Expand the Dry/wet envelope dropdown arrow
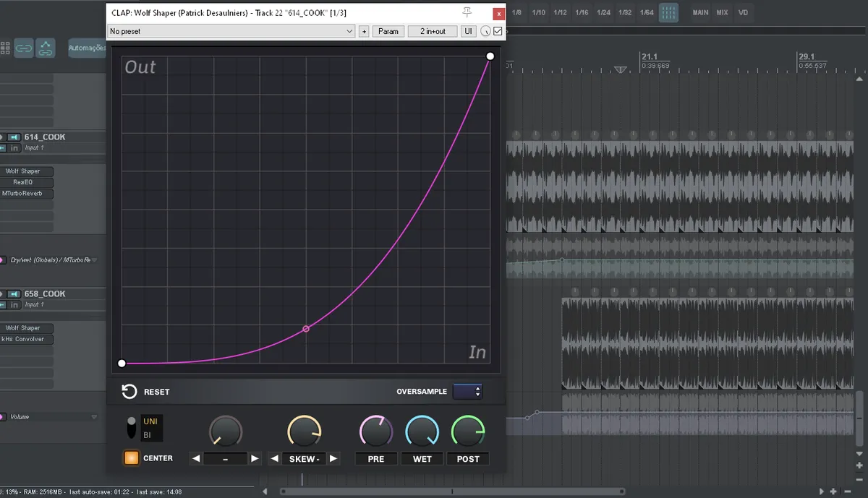Screen dimensions: 868x498 pyautogui.click(x=93, y=260)
